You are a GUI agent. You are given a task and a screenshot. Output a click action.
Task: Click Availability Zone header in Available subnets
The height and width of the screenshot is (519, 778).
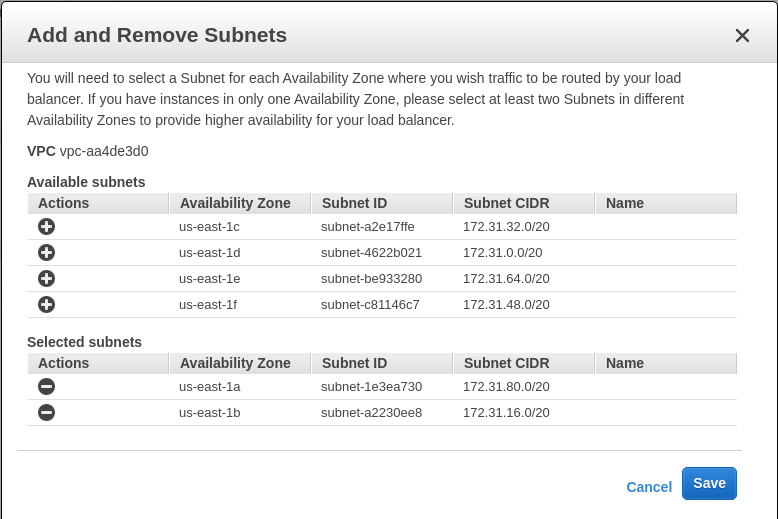(235, 203)
